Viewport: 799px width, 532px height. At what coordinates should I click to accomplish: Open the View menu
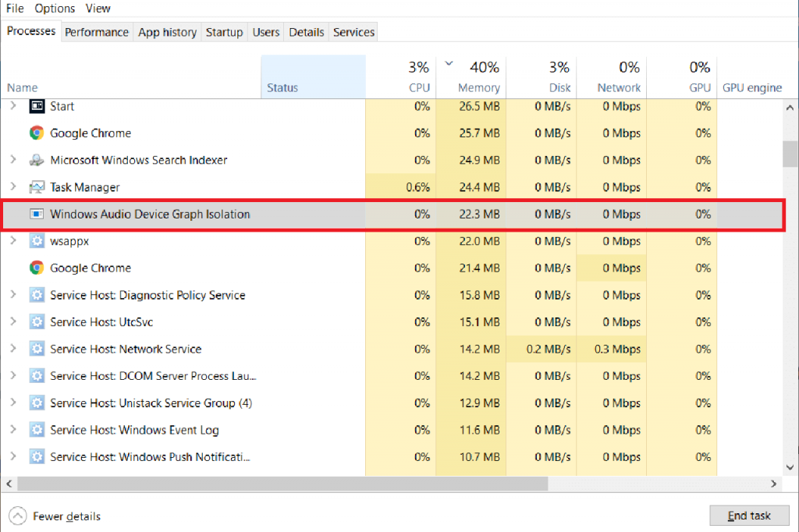(98, 9)
